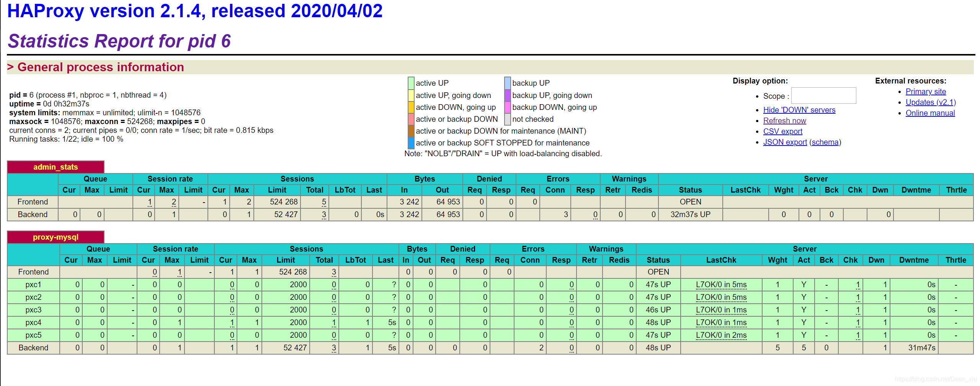
Task: Click the Refresh now link
Action: pyautogui.click(x=784, y=121)
